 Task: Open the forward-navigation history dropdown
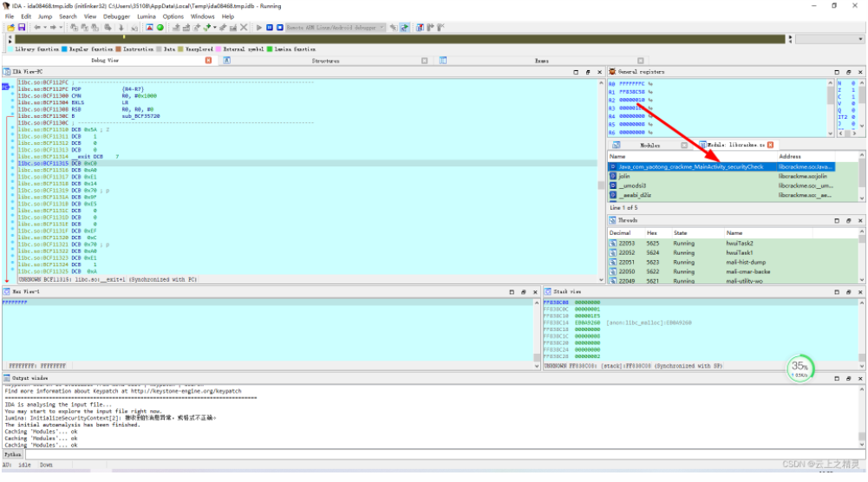pyautogui.click(x=61, y=28)
